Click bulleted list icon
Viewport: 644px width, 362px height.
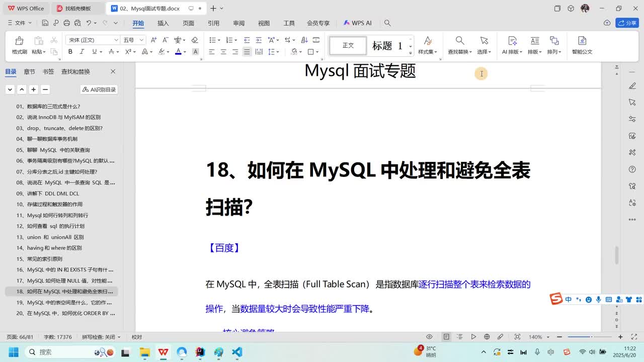click(212, 40)
